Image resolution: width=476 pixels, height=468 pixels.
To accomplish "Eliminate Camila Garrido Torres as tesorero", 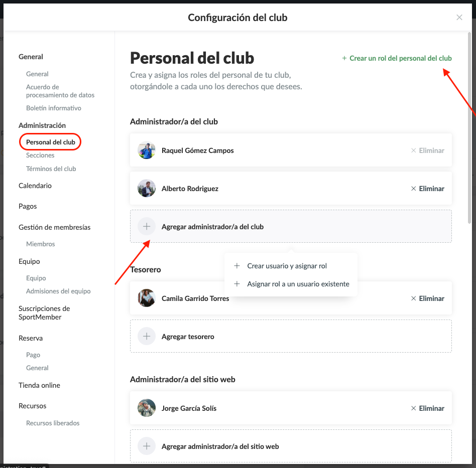I will click(427, 298).
